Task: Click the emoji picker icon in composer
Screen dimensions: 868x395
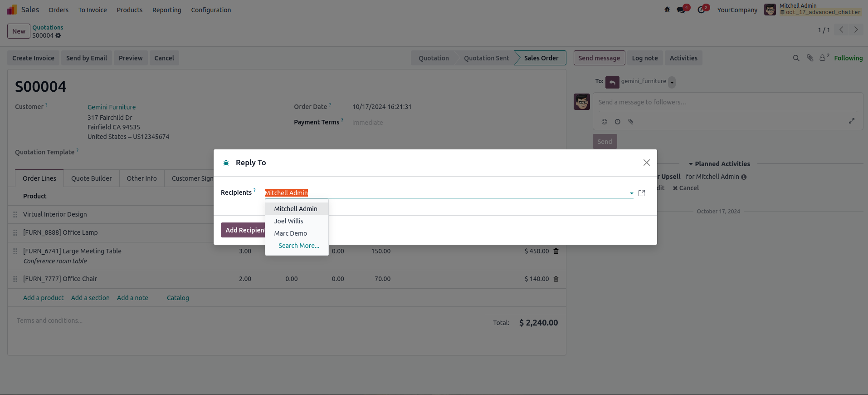Action: [604, 122]
